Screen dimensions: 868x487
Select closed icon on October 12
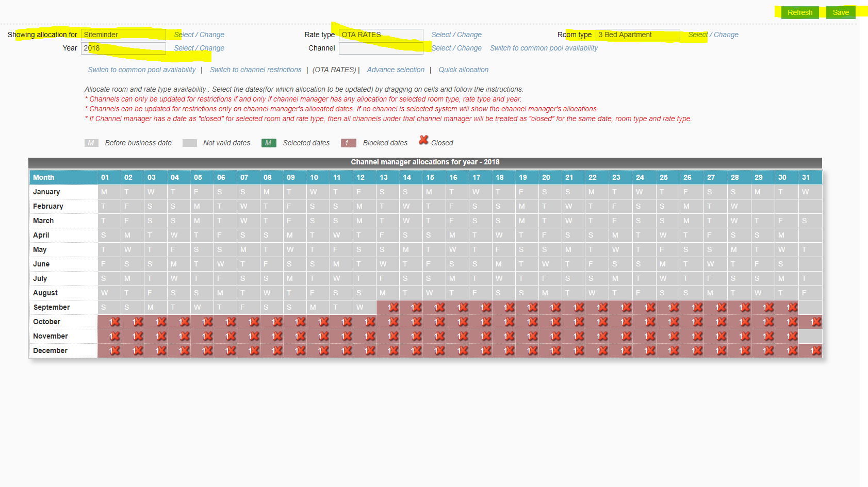click(370, 322)
